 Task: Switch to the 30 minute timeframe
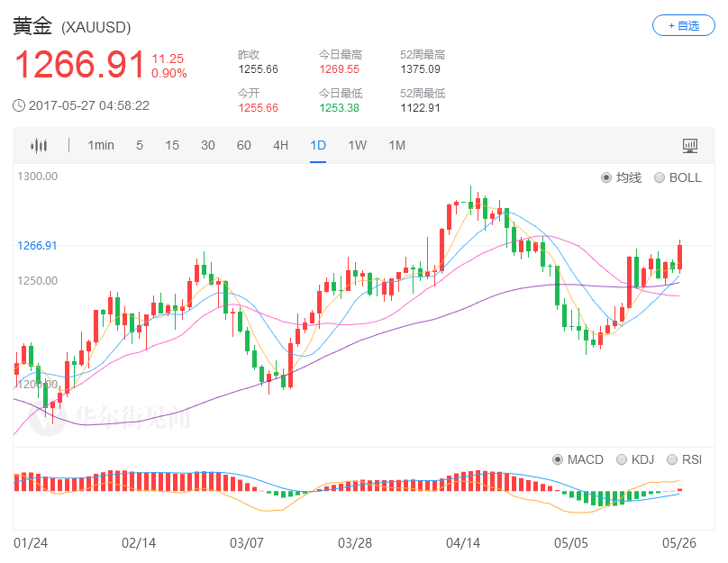pos(208,145)
